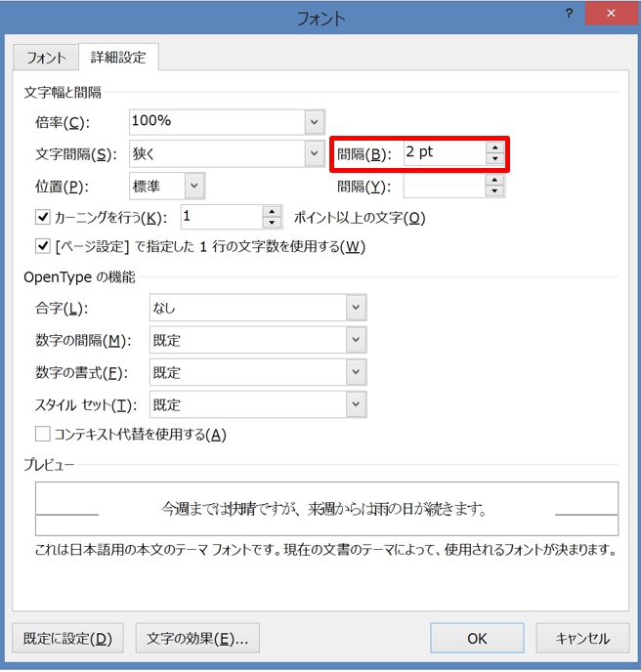
Task: Decrease 間隔(Y) value with down arrow
Action: (495, 191)
